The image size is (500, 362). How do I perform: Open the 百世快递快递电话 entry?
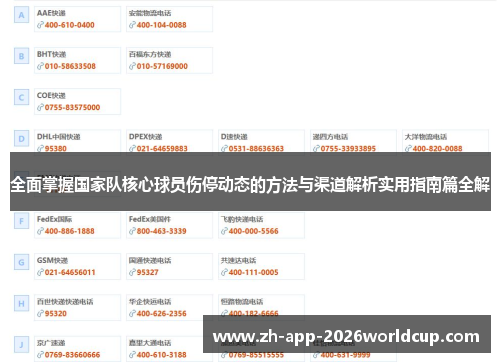65,302
